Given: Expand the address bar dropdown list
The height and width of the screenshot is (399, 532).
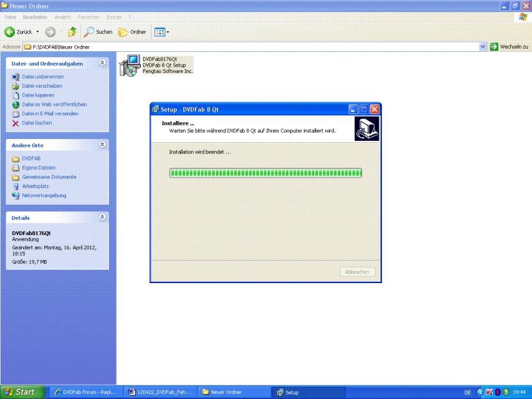Looking at the screenshot, I should (x=483, y=47).
